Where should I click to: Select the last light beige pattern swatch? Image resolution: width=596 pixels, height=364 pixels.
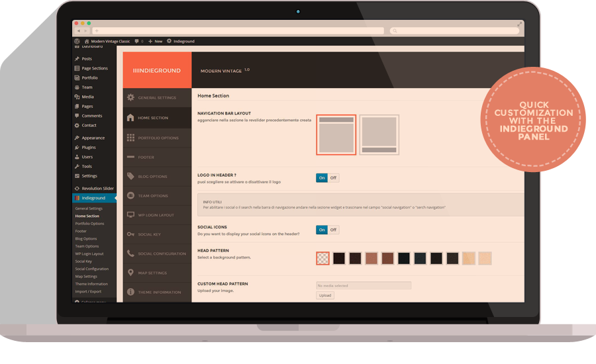[485, 258]
